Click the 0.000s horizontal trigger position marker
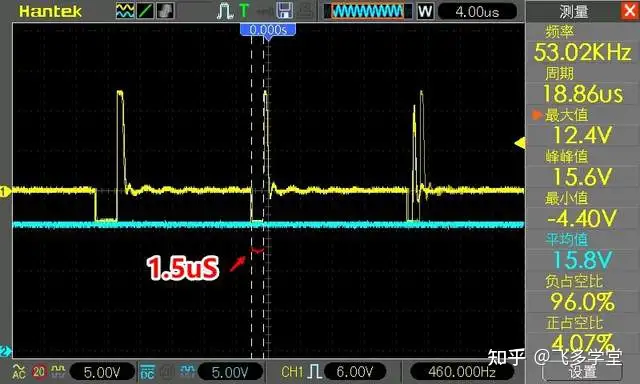Viewport: 640px width, 384px height. [268, 29]
